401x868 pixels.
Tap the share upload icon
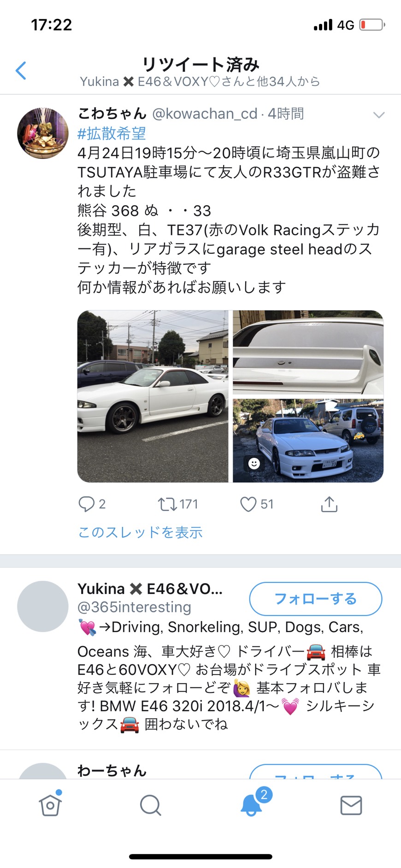329,504
